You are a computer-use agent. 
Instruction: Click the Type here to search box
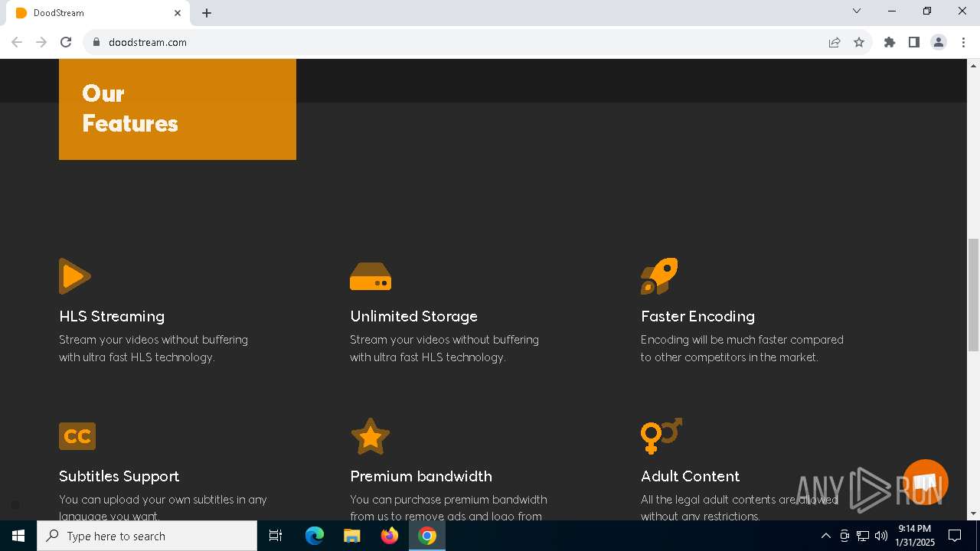click(147, 536)
